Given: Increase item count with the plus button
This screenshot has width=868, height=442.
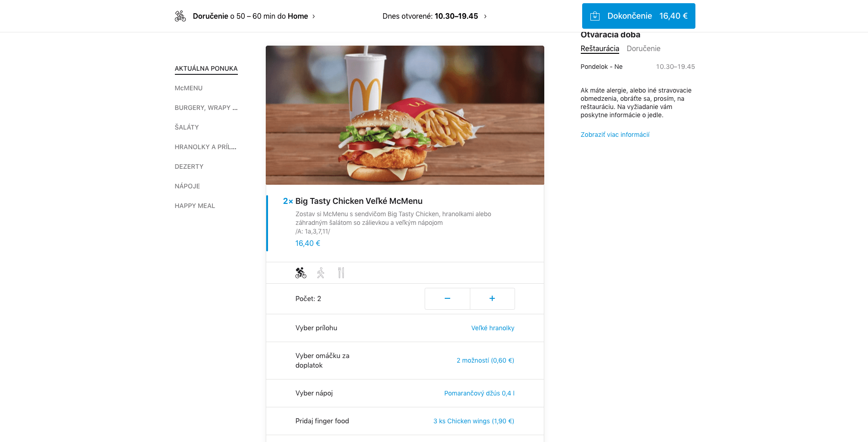Looking at the screenshot, I should click(492, 298).
